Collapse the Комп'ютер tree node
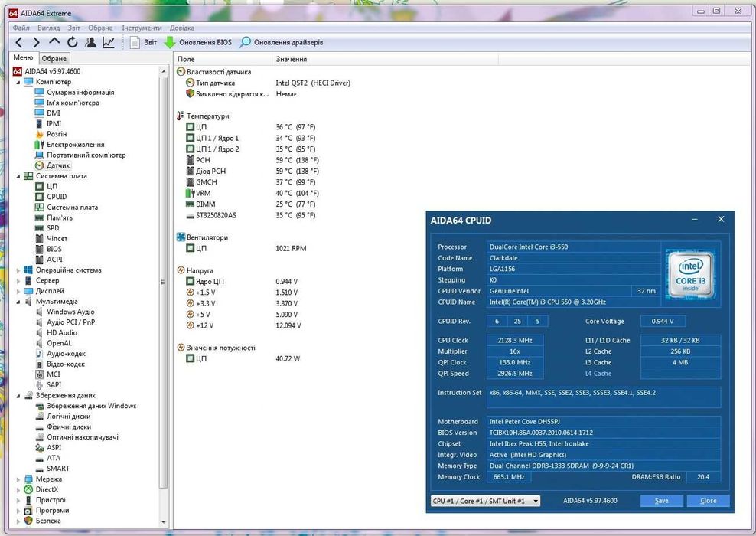Viewport: 756px width, 536px height. pos(18,82)
